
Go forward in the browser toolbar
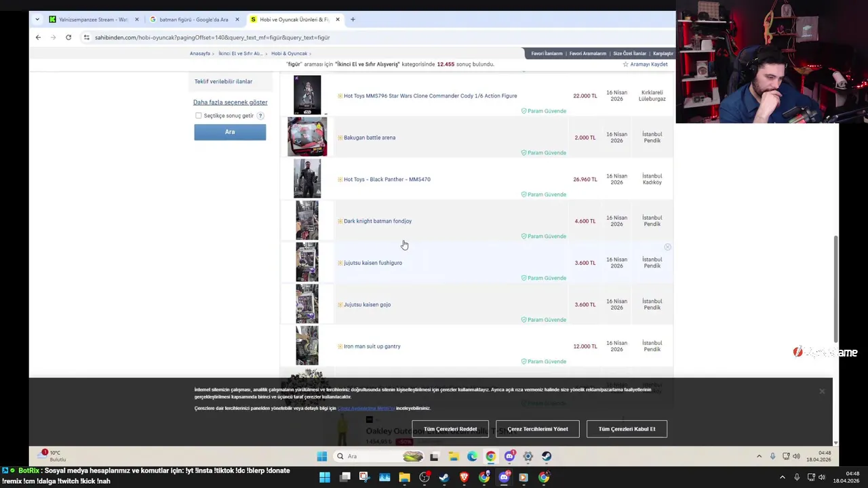point(53,37)
